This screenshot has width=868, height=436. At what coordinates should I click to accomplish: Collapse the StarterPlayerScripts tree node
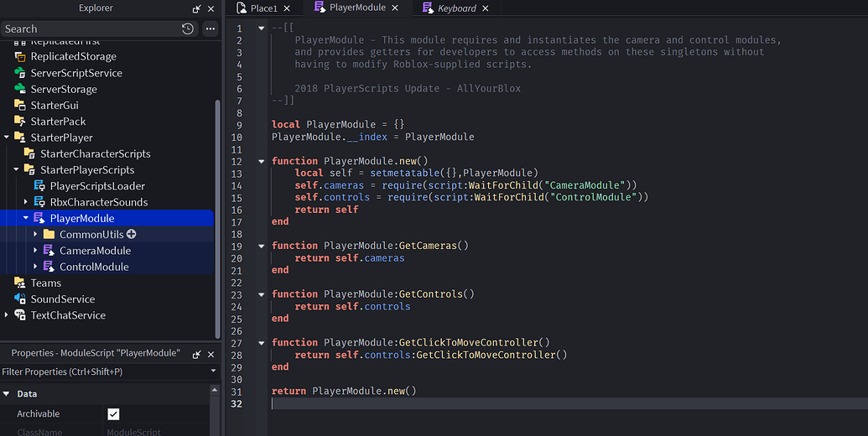click(x=16, y=169)
